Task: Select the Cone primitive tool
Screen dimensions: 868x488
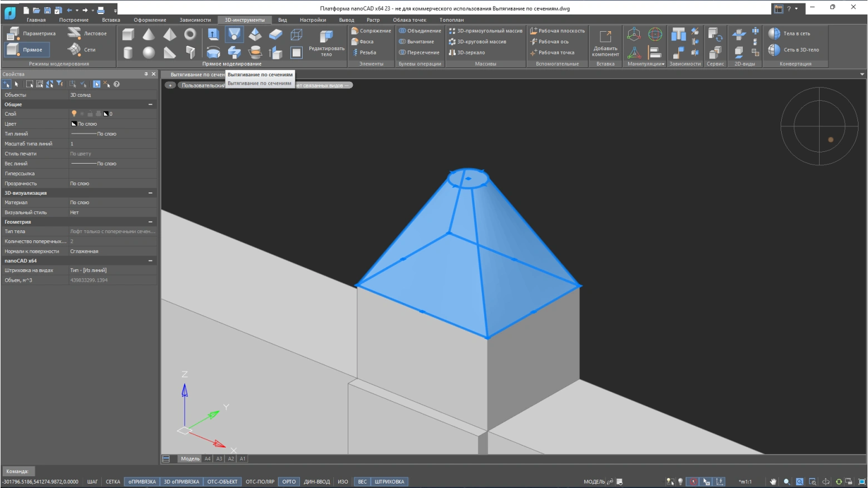Action: (x=149, y=34)
